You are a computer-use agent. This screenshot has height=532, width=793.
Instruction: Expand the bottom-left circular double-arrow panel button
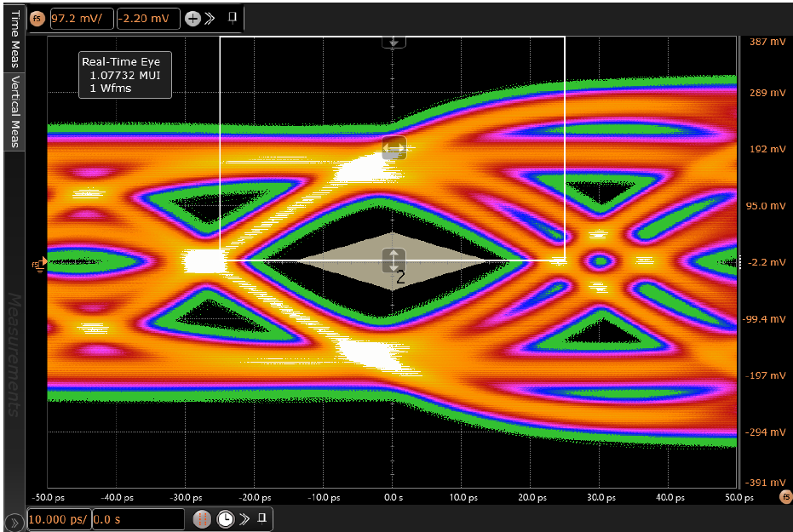pos(14,521)
